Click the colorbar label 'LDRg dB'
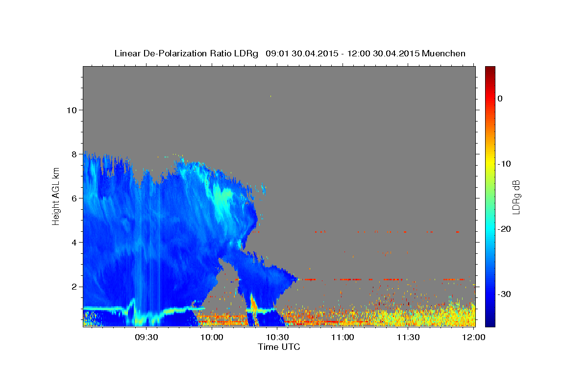 click(x=516, y=197)
